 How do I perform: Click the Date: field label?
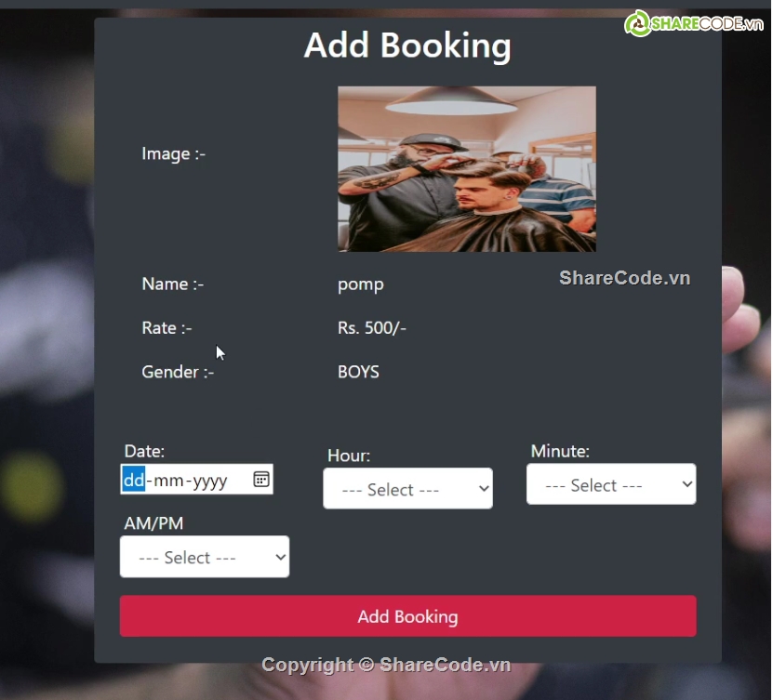click(144, 452)
